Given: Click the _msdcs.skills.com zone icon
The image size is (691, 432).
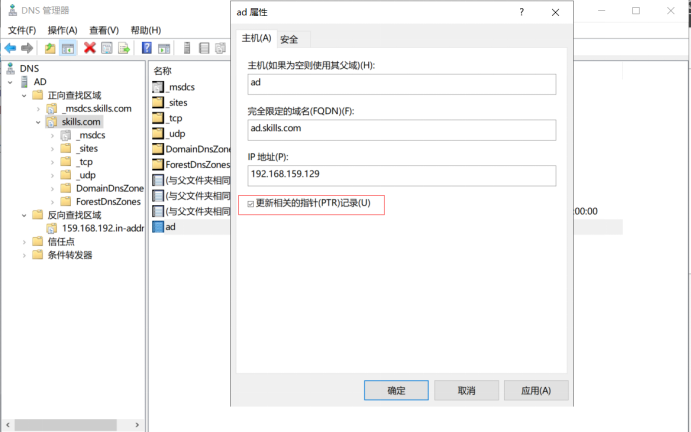Looking at the screenshot, I should tap(52, 108).
